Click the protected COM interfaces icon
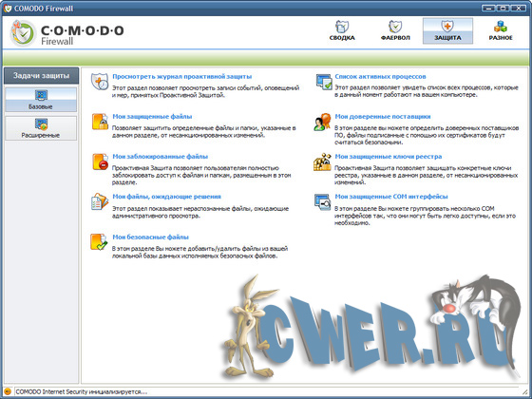The image size is (532, 399). click(x=322, y=201)
